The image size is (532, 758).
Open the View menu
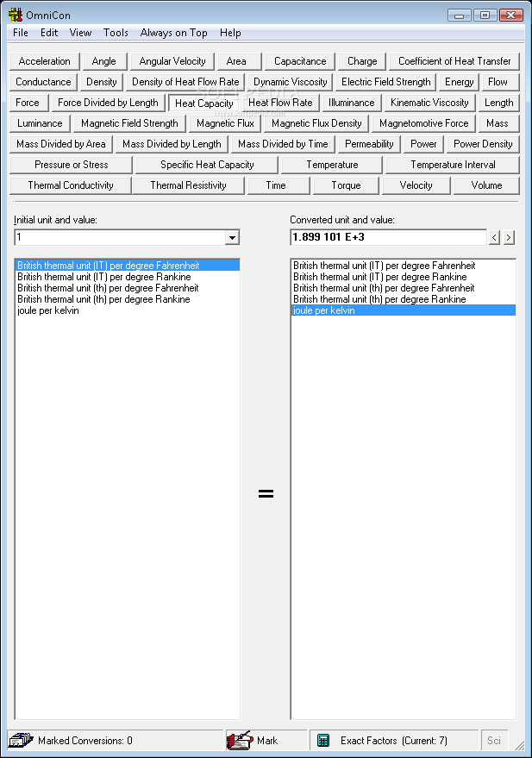pyautogui.click(x=80, y=33)
